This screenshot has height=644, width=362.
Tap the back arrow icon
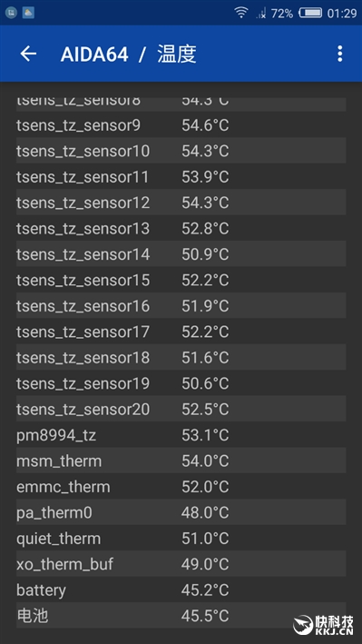click(28, 54)
